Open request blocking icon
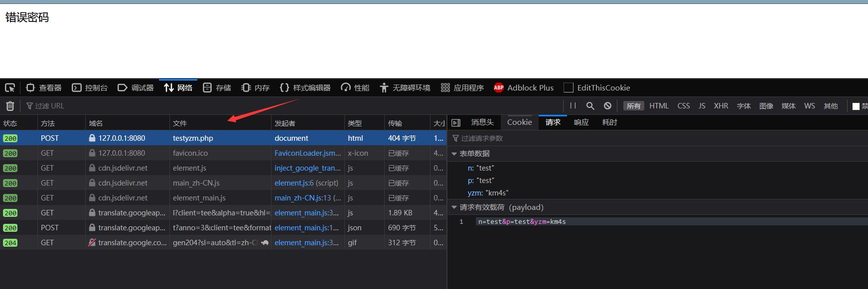This screenshot has height=289, width=868. 607,106
